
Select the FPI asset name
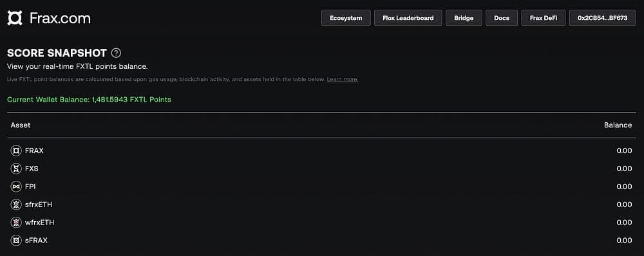[30, 187]
